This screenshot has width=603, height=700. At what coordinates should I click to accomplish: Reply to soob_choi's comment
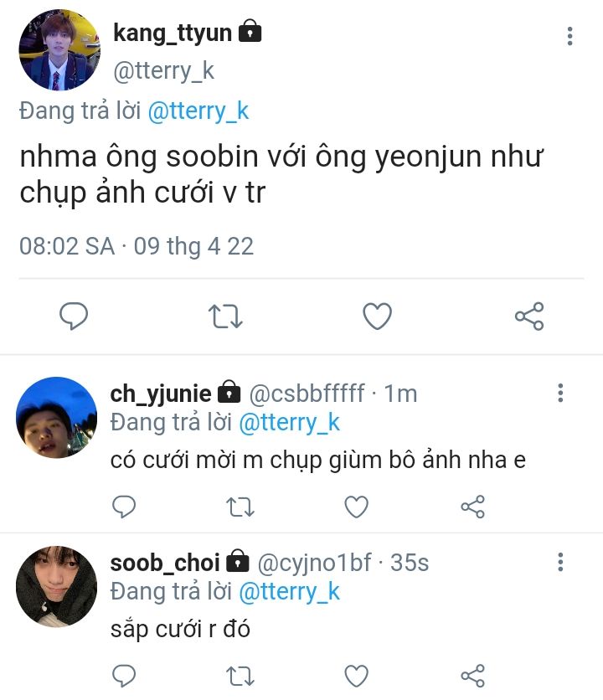(x=124, y=675)
